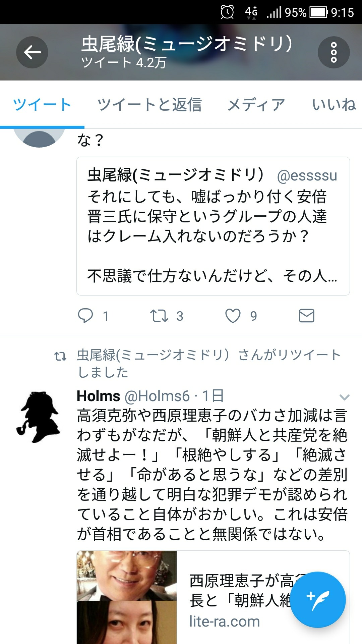Tap the reply bubble icon

(85, 316)
